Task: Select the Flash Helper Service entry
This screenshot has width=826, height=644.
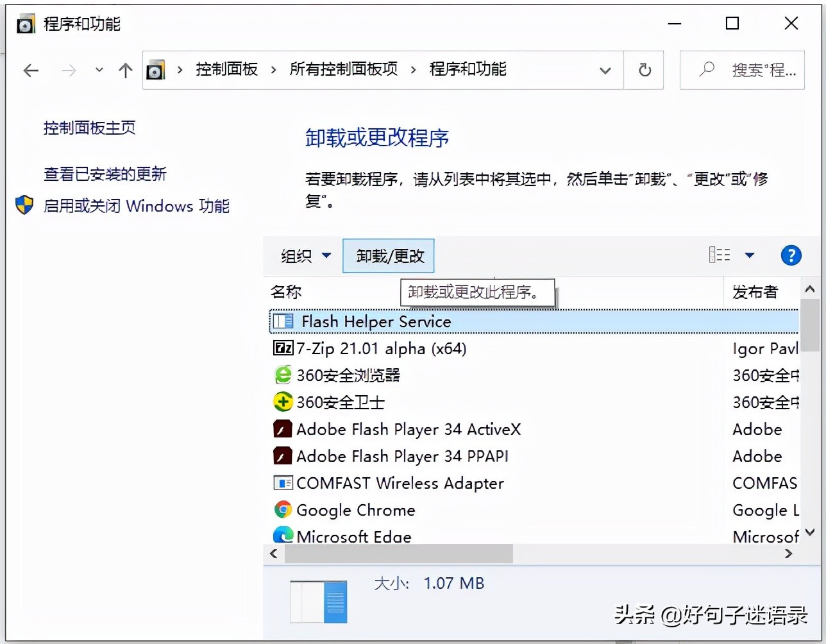Action: 376,321
